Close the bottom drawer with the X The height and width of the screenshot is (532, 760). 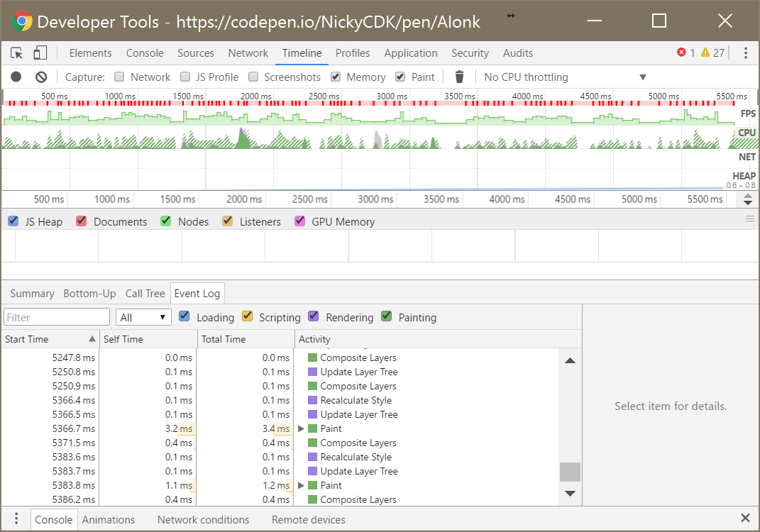746,518
